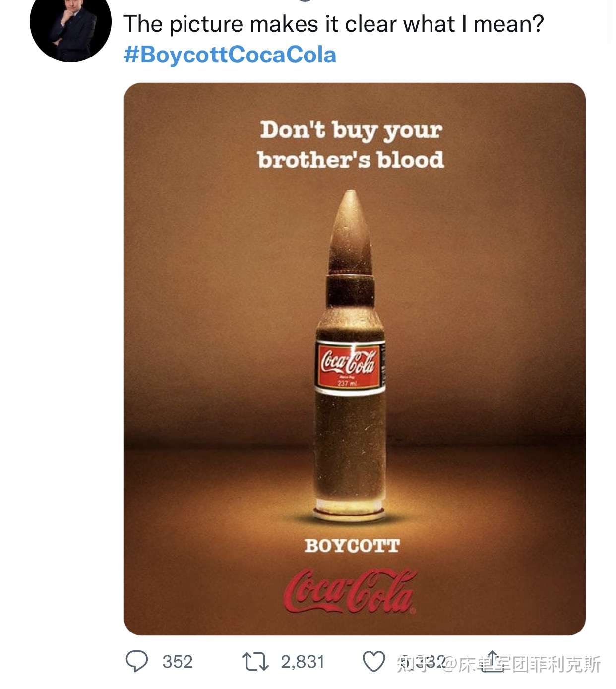Click the "Don't buy your brother's blood" caption

[351, 145]
